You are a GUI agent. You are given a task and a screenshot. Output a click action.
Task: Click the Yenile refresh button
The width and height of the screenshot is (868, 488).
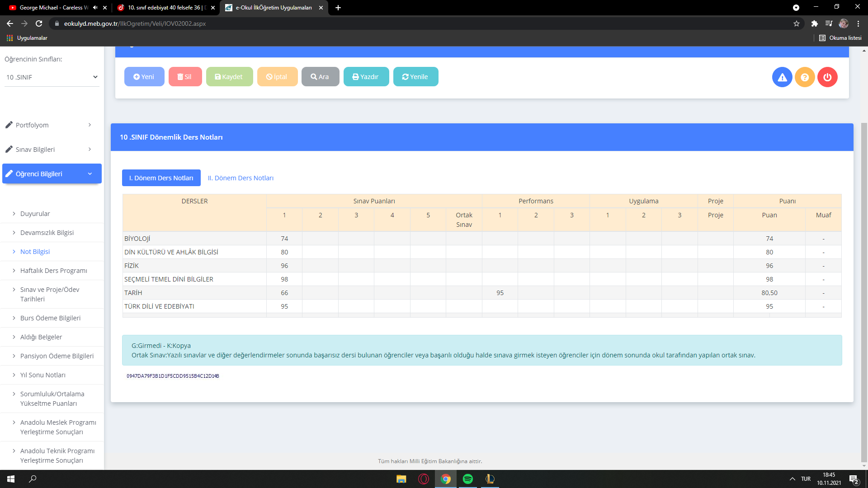coord(415,77)
